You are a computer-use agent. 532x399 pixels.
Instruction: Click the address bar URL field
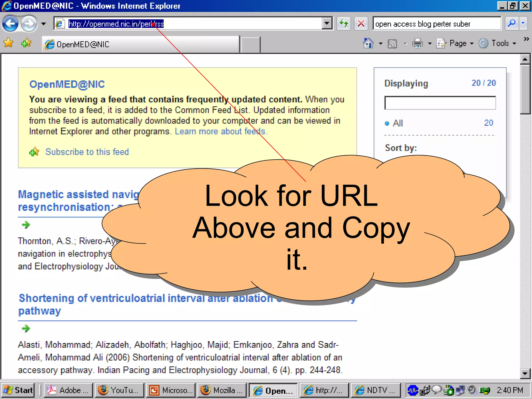point(188,24)
